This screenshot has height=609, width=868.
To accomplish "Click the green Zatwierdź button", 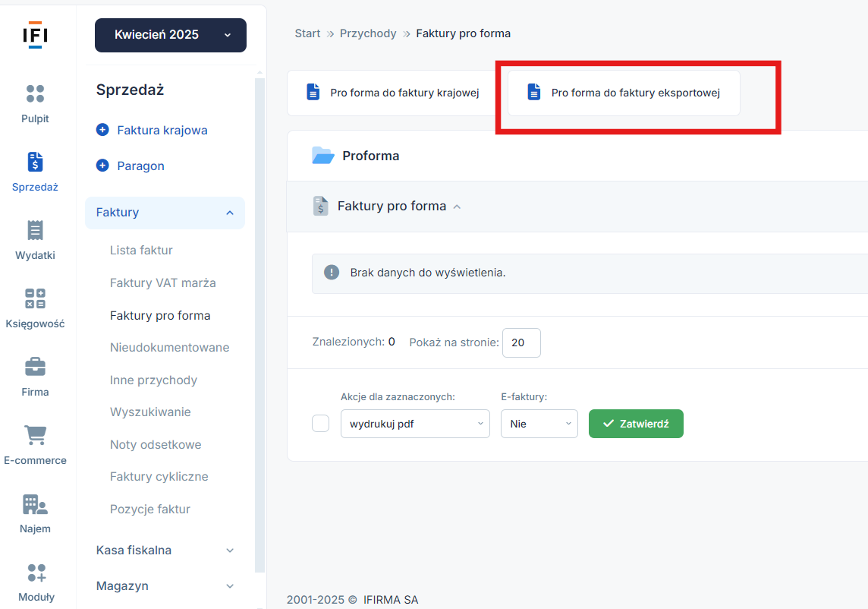I will [x=636, y=424].
